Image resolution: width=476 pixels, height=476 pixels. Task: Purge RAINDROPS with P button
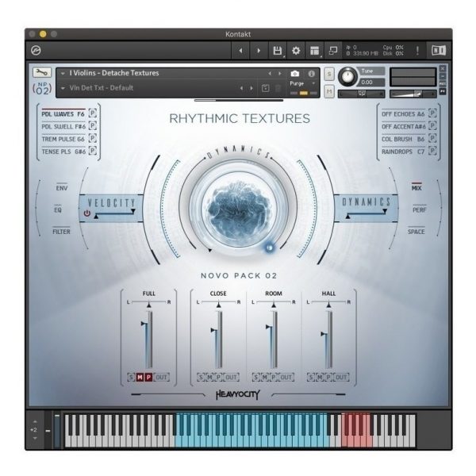coord(432,151)
